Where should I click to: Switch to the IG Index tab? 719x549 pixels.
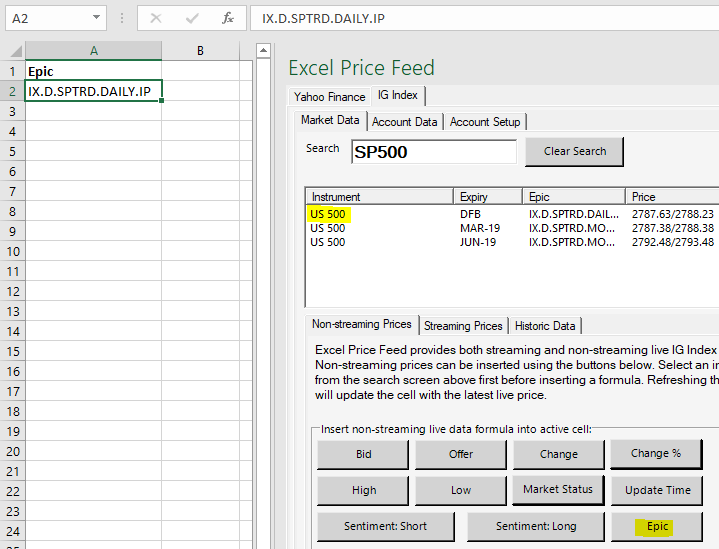[398, 95]
